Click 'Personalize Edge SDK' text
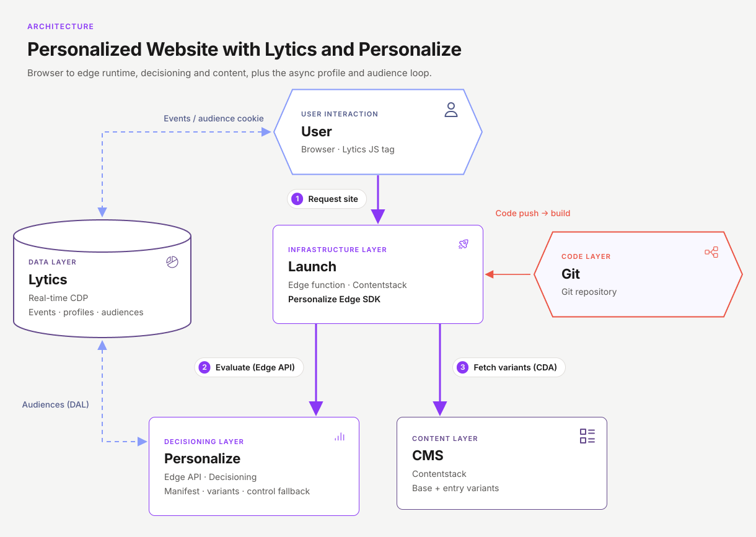The height and width of the screenshot is (537, 756). pos(335,299)
